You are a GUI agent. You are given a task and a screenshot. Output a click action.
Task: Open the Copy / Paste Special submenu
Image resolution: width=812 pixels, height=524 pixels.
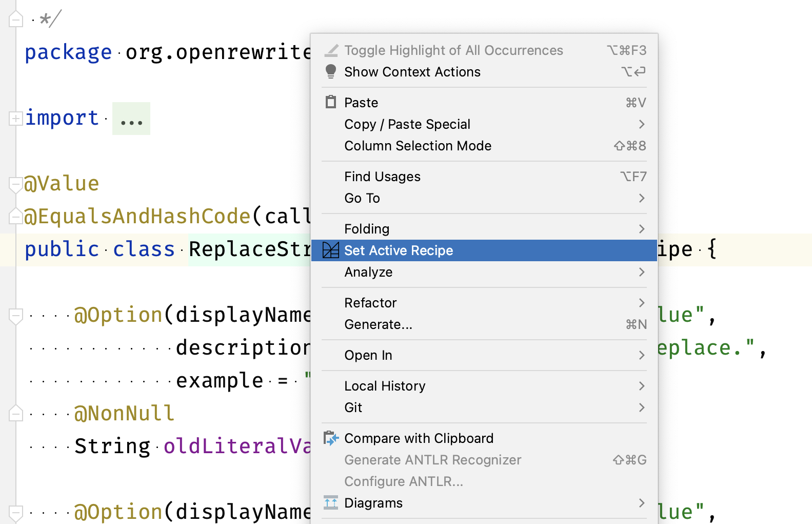[484, 124]
